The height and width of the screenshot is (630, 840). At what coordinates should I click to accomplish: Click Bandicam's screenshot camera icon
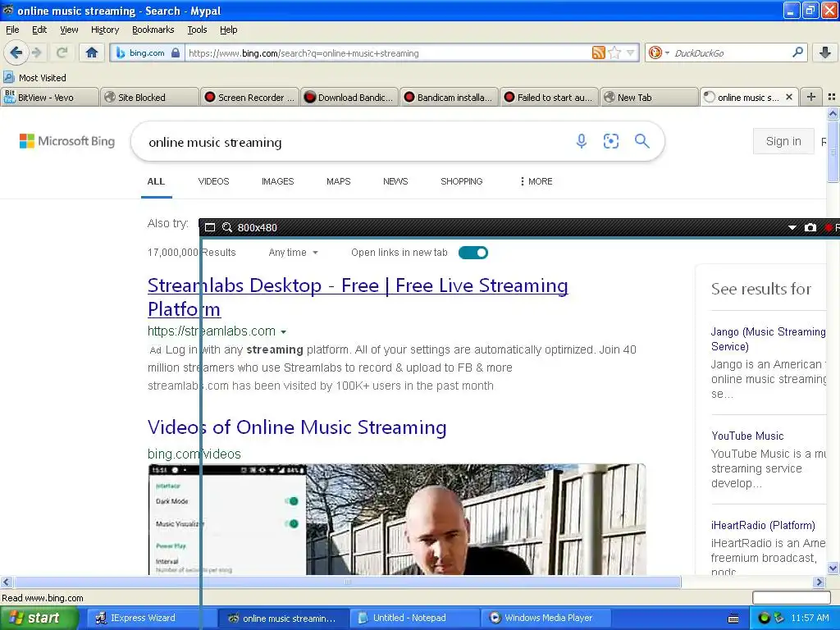click(810, 227)
